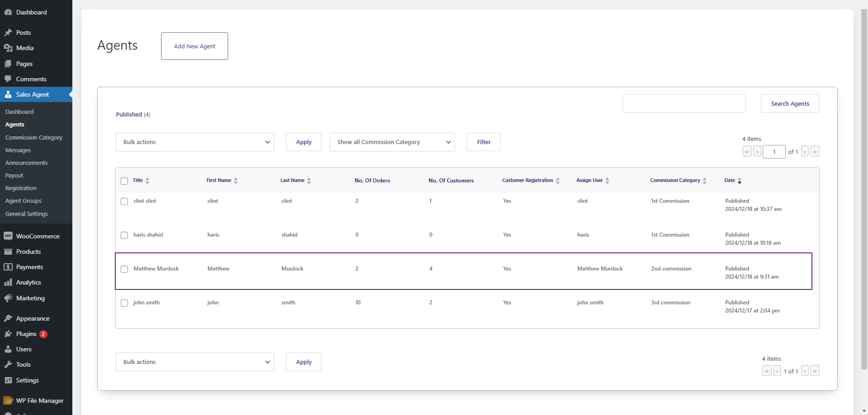Click the Marketing megaphone icon
868x415 pixels.
[8, 298]
